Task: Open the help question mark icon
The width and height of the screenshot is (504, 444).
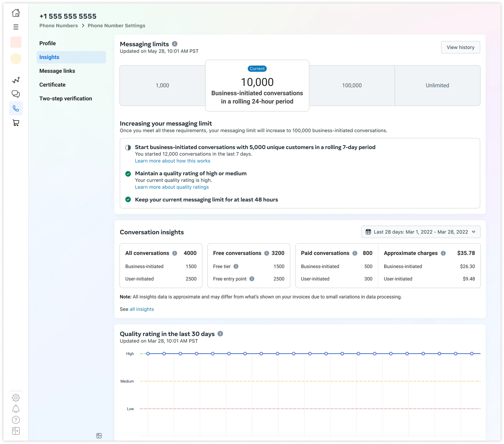Action: tap(16, 420)
